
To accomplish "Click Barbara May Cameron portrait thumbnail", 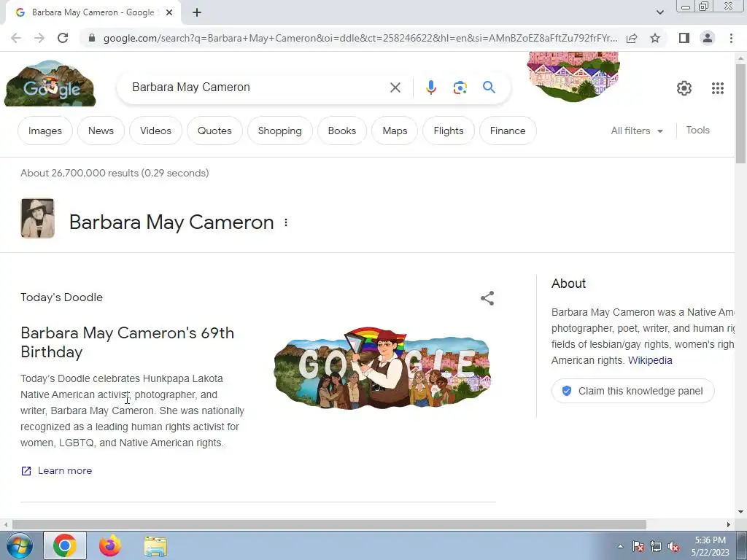I will [x=38, y=218].
